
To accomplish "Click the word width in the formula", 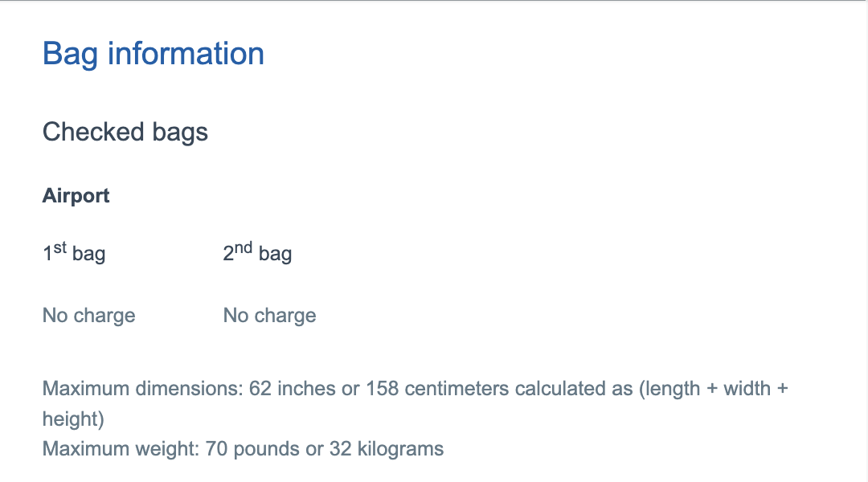I will 747,389.
